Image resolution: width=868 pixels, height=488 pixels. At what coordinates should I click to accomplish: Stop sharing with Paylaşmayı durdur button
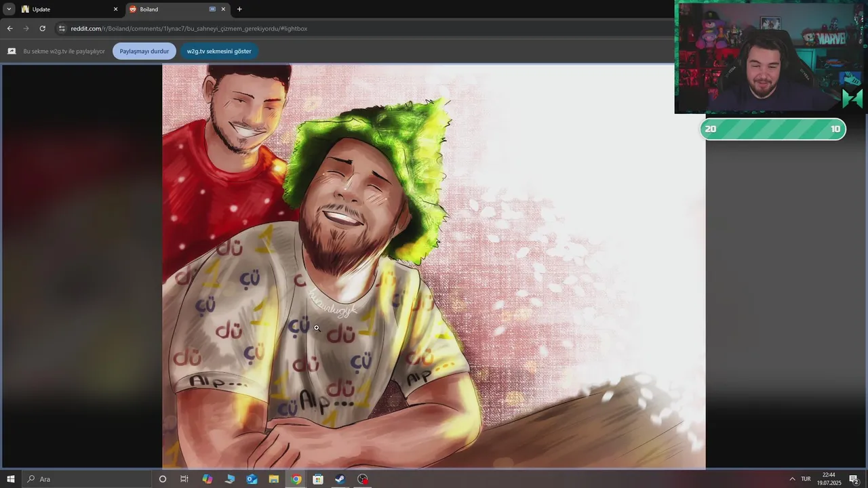(144, 52)
